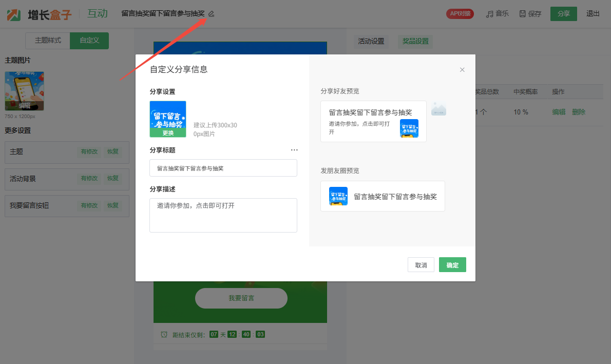
Task: Click the save icon in the top bar
Action: coord(523,14)
